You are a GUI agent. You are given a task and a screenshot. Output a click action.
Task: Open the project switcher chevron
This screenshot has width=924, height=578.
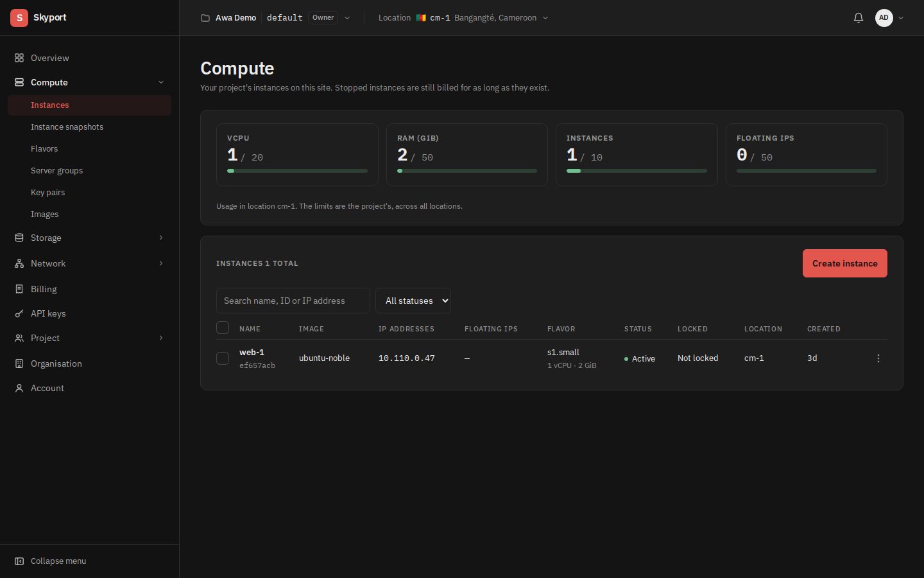[347, 18]
